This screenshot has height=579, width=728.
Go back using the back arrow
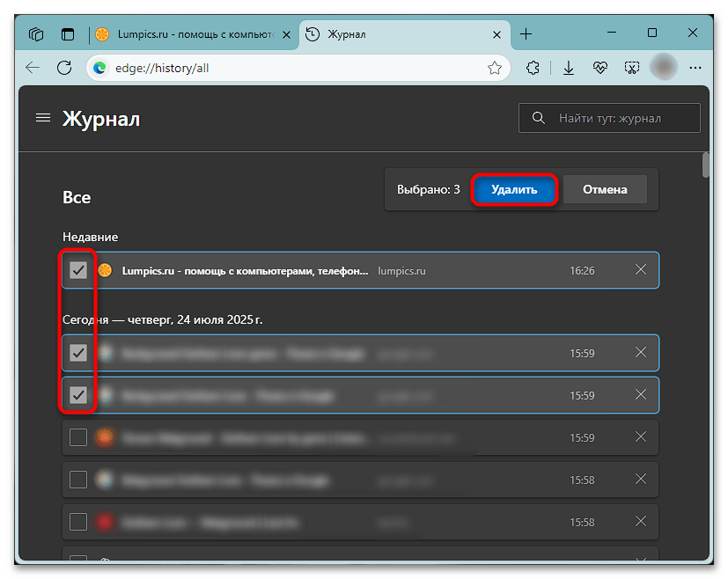33,68
